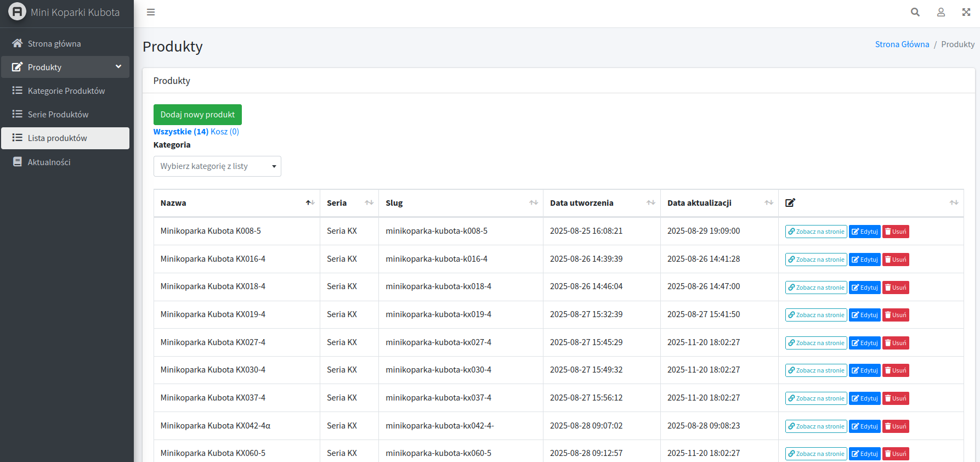Delete the Minikoparka Kubota KX037-4 product

coord(896,398)
